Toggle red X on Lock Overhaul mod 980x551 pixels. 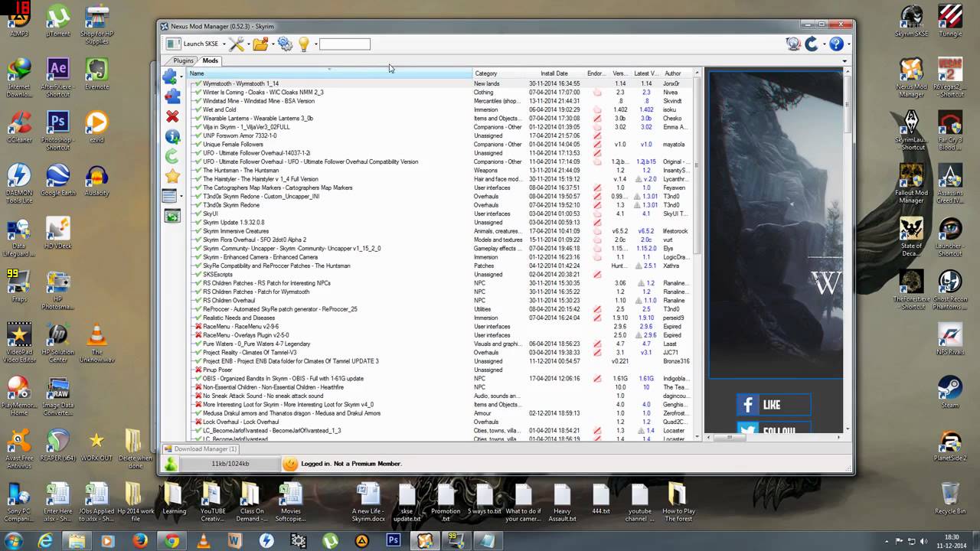198,422
